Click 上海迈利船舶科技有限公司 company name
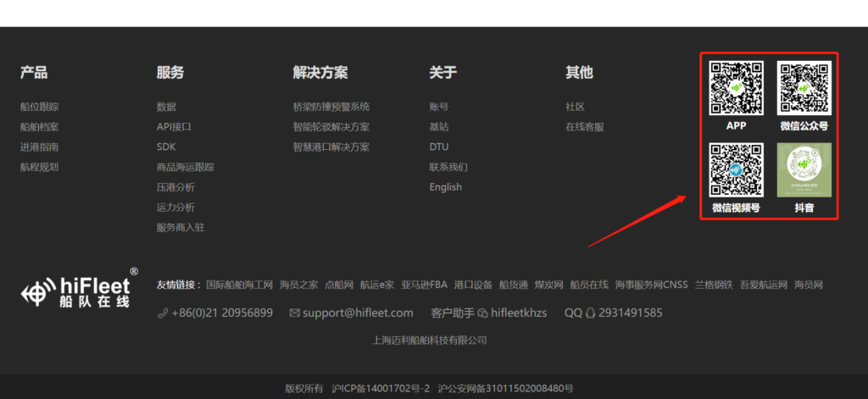 pyautogui.click(x=430, y=341)
